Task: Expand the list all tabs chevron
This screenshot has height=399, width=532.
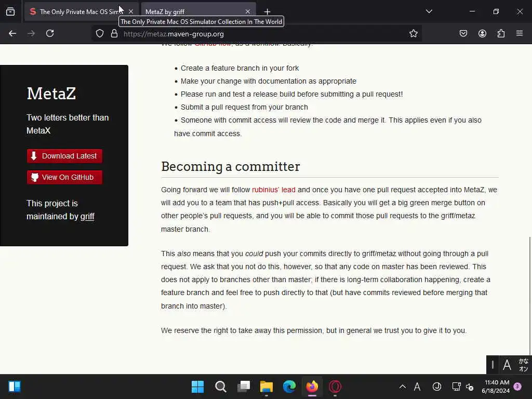Action: (x=429, y=11)
